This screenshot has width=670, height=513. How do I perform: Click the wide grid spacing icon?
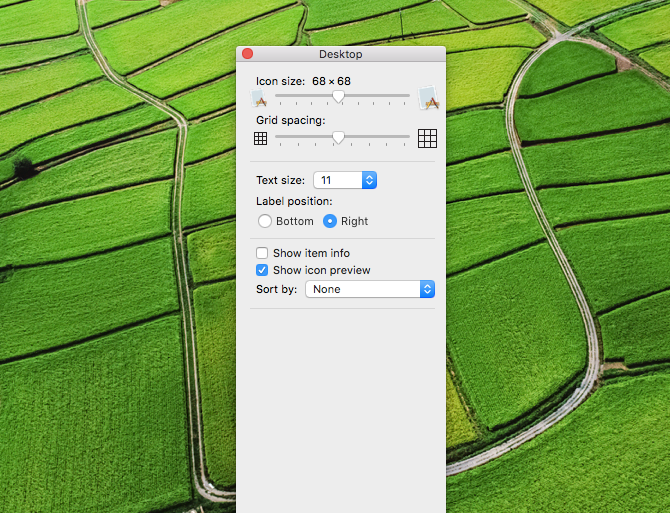(x=427, y=138)
